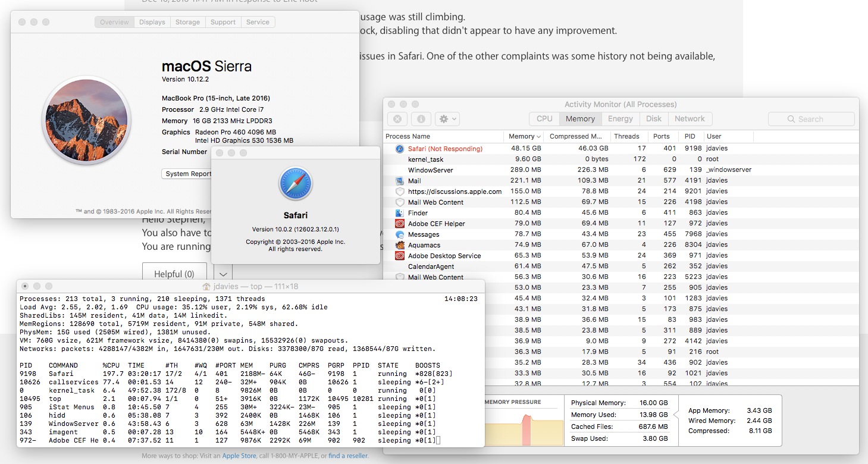The width and height of the screenshot is (868, 464).
Task: Select the Safari icon in process list
Action: [400, 149]
